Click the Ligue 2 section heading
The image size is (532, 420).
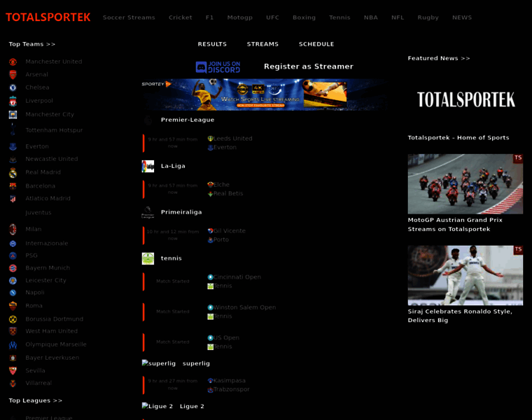pos(192,407)
